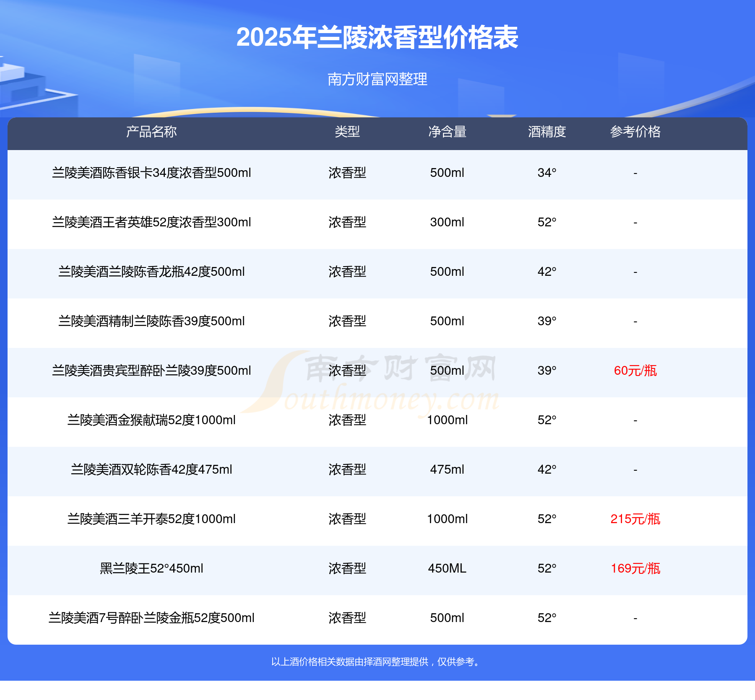Click 52° in the 黑兰陵王 row
Viewport: 755px width, 700px height.
(x=547, y=568)
